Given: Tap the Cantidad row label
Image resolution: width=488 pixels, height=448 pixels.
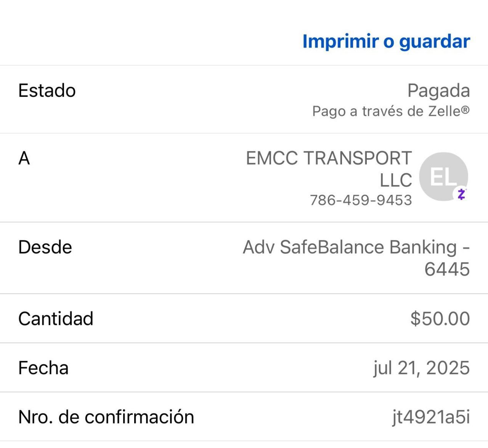Looking at the screenshot, I should coord(56,319).
